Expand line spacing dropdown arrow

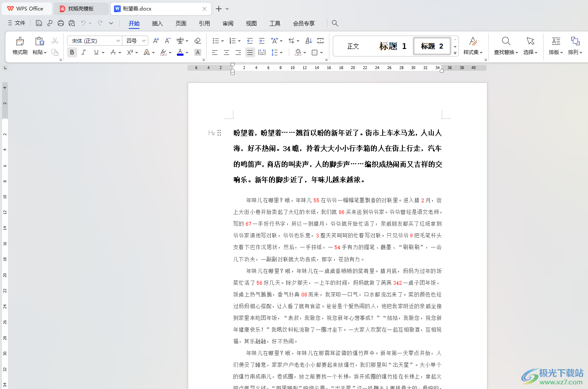281,53
